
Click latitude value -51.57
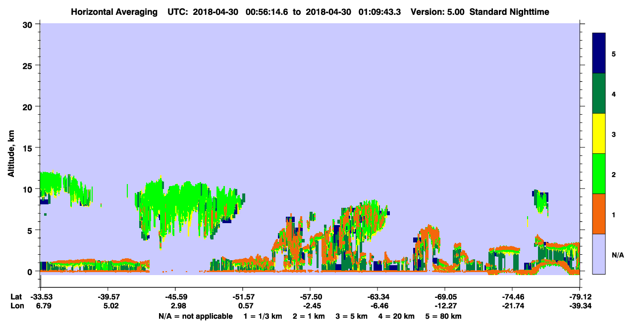coord(242,296)
